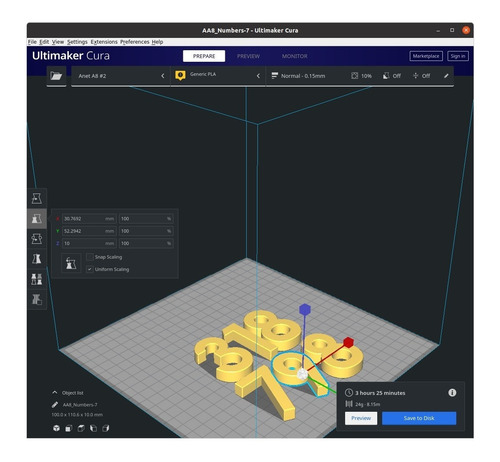Uncheck the Uniform Scaling checkbox
Image resolution: width=500 pixels, height=462 pixels.
pos(90,269)
